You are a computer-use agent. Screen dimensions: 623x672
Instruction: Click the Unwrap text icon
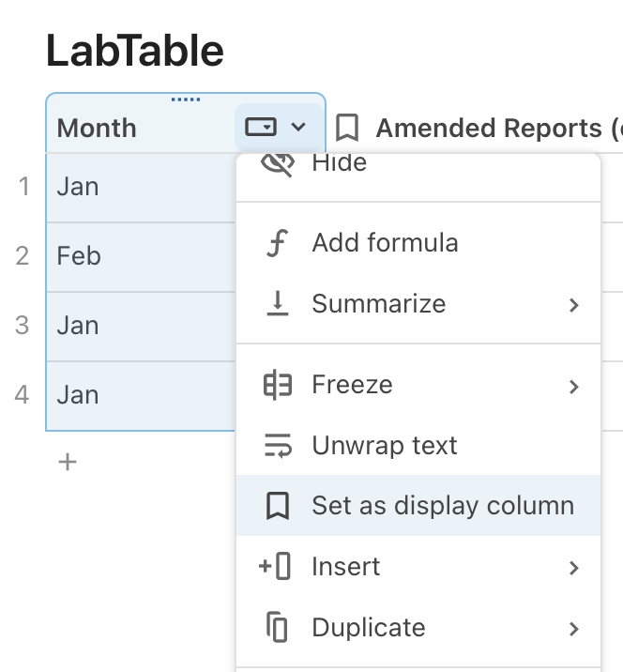coord(277,446)
